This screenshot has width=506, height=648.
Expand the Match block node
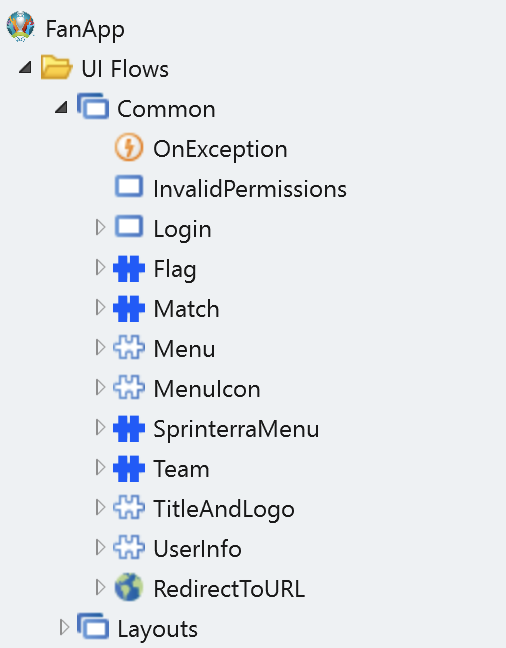100,307
